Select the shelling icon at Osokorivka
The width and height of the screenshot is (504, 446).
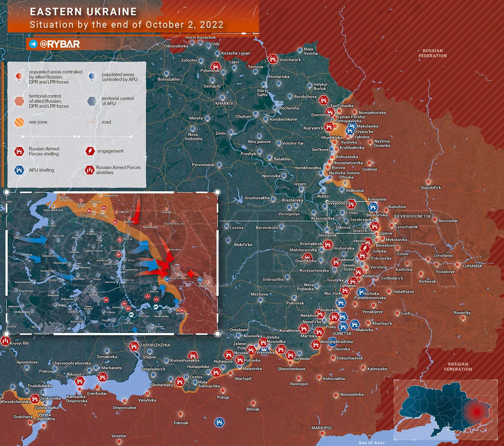(x=35, y=399)
